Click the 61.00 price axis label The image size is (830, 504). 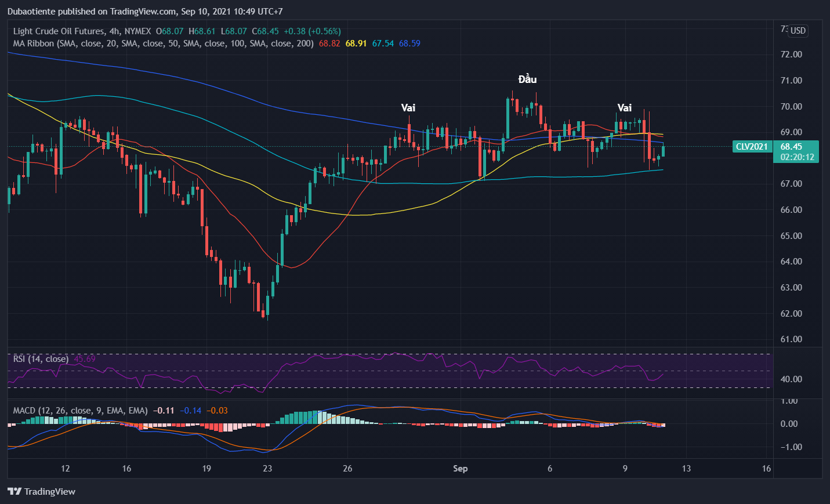click(791, 339)
